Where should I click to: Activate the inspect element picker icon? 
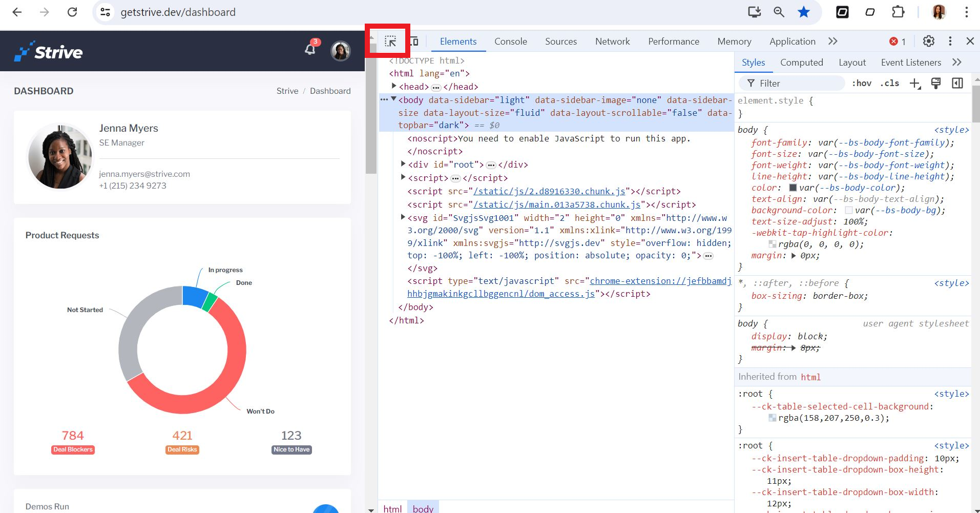pos(390,41)
